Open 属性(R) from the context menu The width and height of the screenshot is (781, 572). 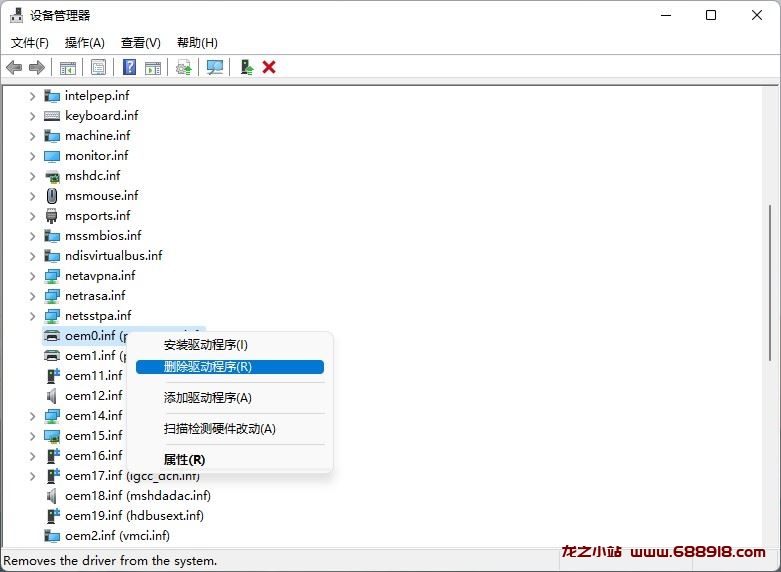point(185,460)
